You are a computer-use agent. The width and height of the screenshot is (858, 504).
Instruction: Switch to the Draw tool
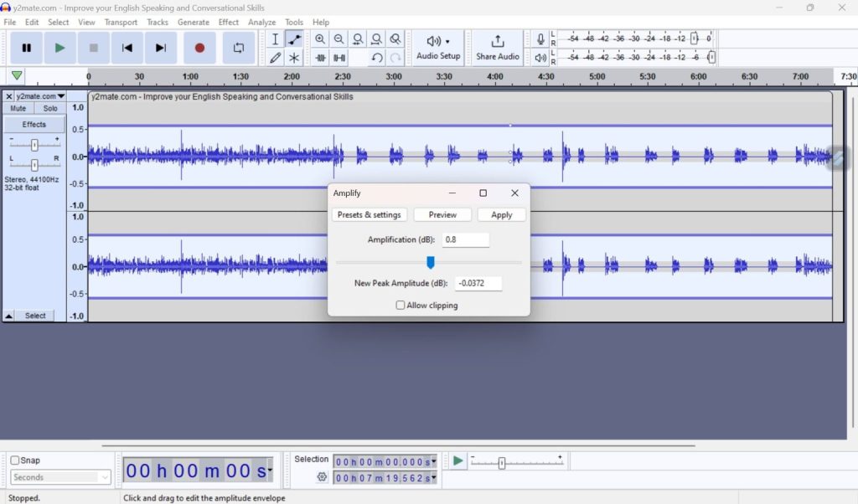tap(274, 57)
